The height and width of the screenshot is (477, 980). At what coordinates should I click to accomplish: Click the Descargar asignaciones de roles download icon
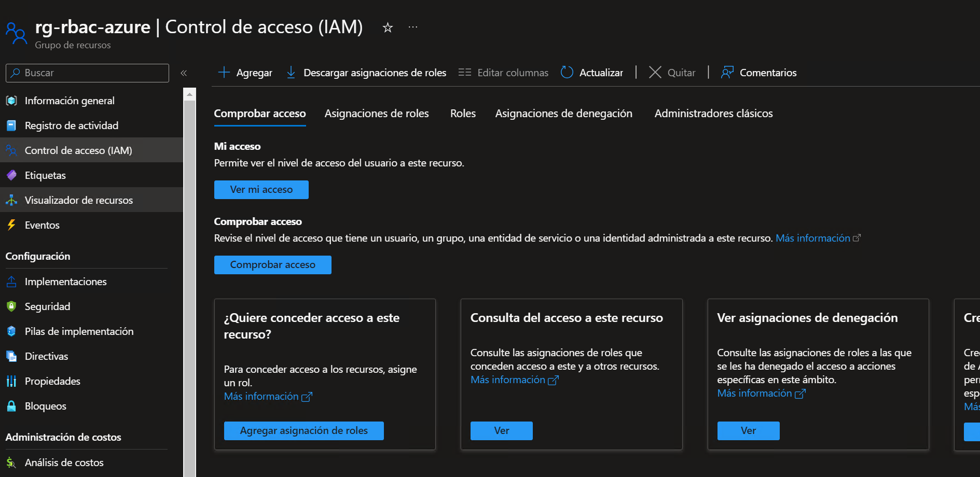coord(291,73)
